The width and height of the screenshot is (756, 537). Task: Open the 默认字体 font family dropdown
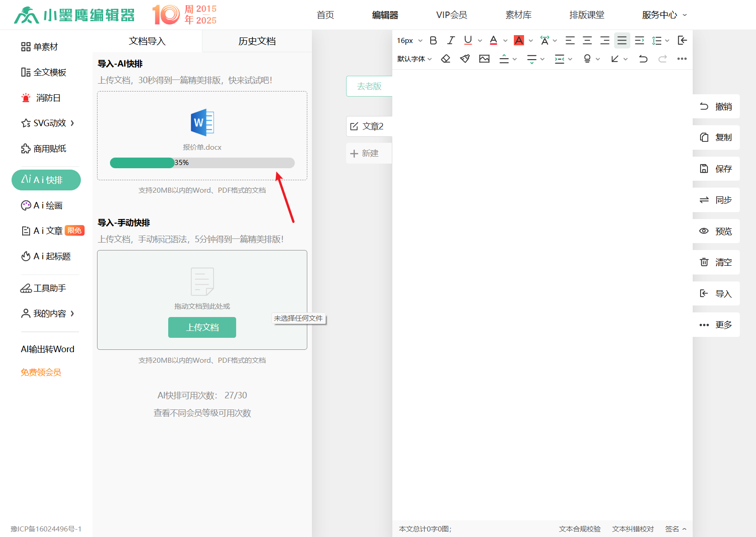click(x=415, y=59)
